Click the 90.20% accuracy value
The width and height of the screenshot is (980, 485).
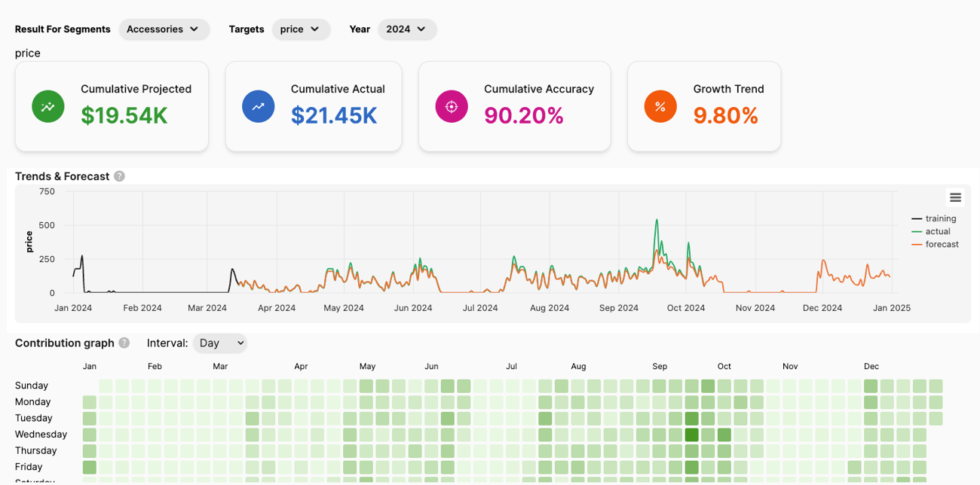(524, 115)
